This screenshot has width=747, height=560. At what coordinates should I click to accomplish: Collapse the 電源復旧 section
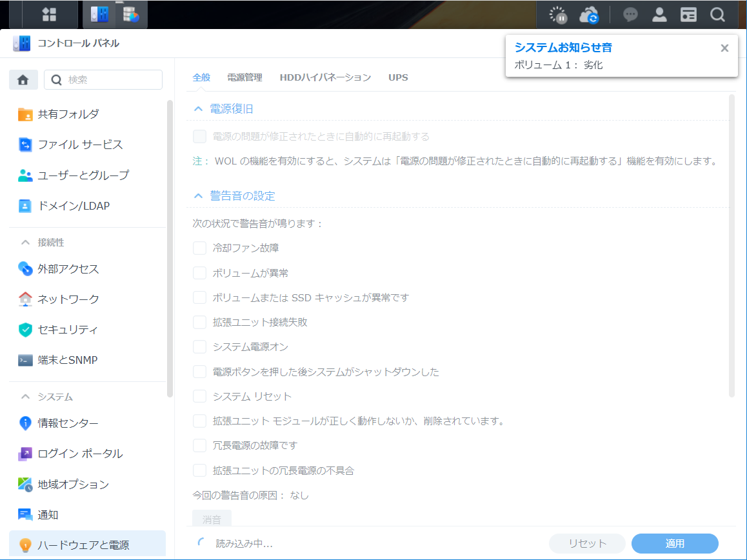(x=198, y=109)
